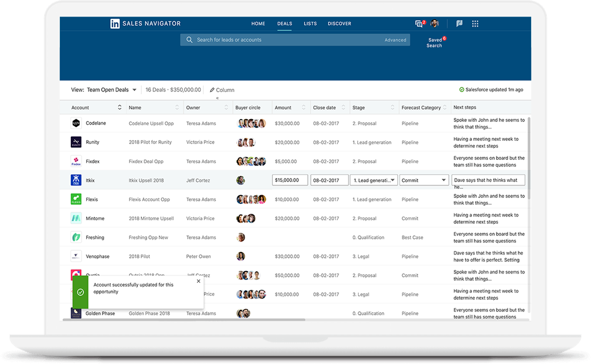Open the apps grid icon
This screenshot has width=591, height=364.
[475, 24]
